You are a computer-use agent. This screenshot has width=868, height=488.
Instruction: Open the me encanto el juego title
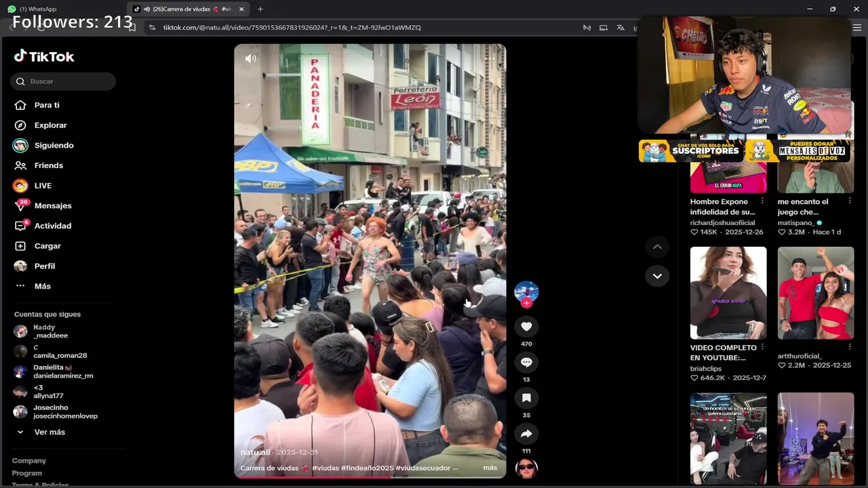pyautogui.click(x=803, y=207)
